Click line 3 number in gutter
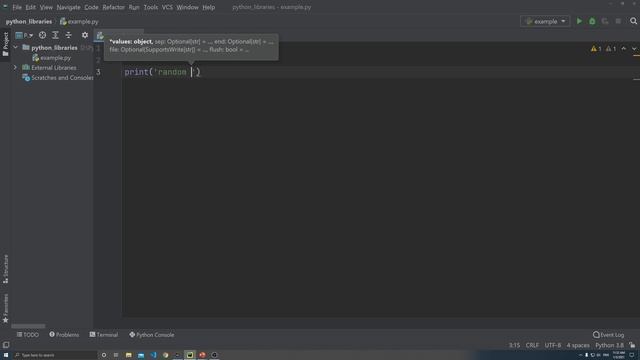Viewport: 640px width, 360px height. point(98,72)
